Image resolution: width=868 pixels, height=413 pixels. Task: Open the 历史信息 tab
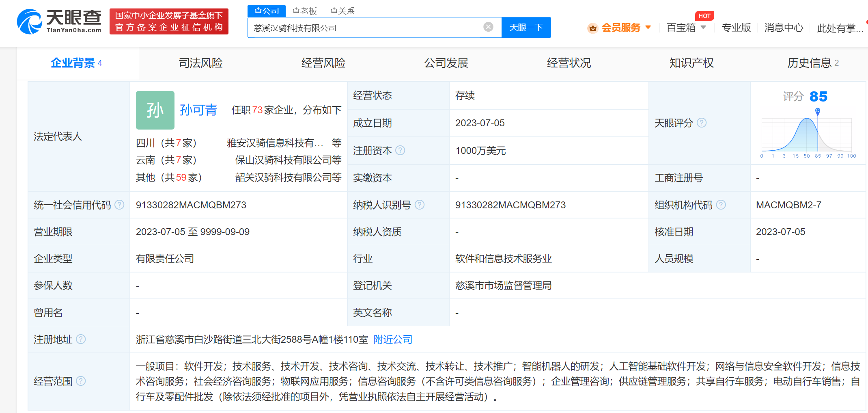click(813, 63)
